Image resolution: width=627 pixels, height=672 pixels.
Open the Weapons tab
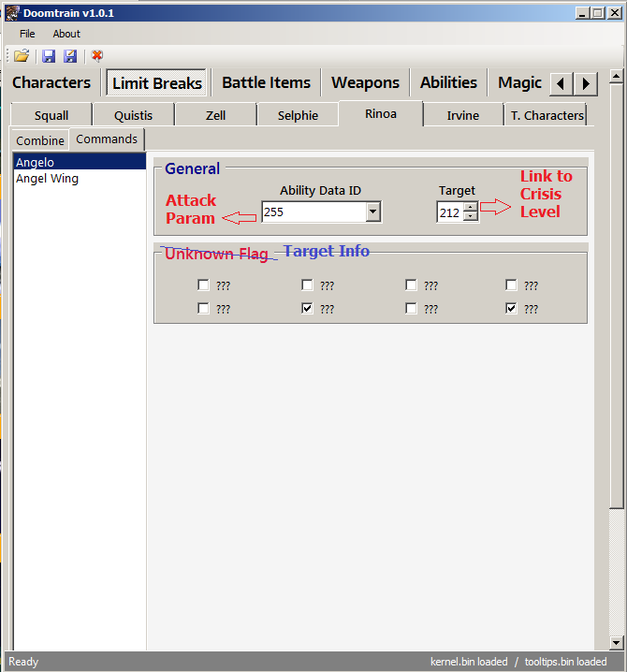365,82
